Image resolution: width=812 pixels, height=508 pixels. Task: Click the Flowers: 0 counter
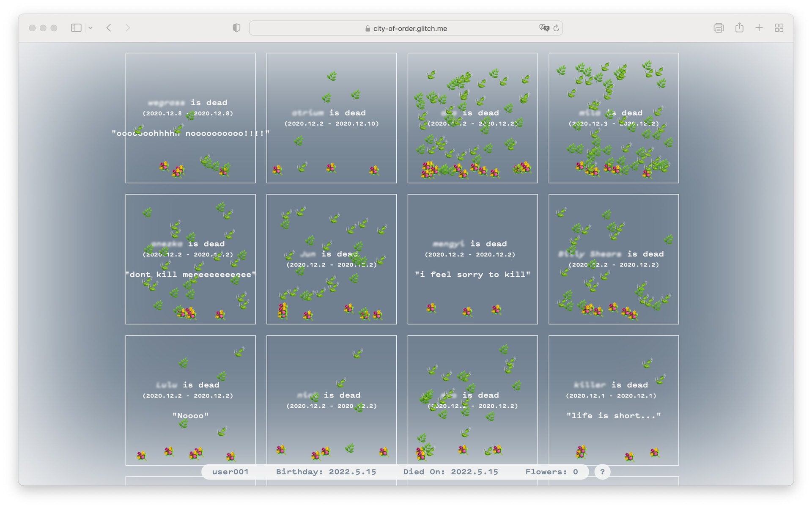click(551, 472)
